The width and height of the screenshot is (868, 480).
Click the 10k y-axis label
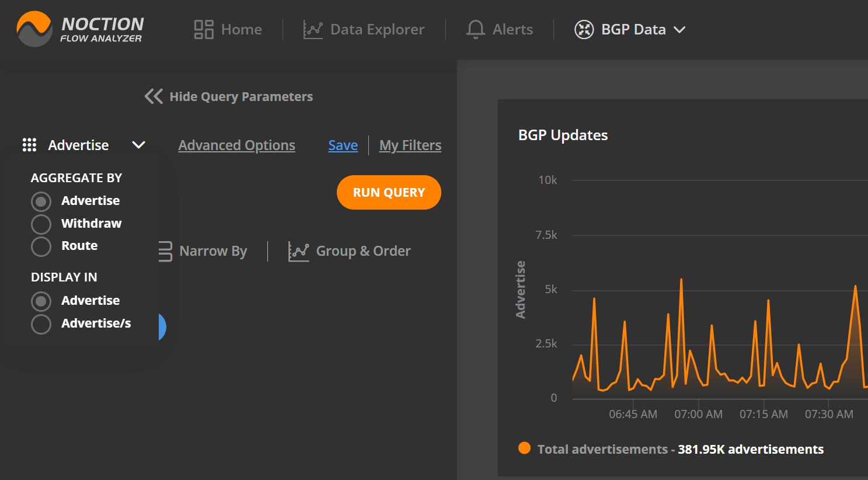click(x=548, y=180)
